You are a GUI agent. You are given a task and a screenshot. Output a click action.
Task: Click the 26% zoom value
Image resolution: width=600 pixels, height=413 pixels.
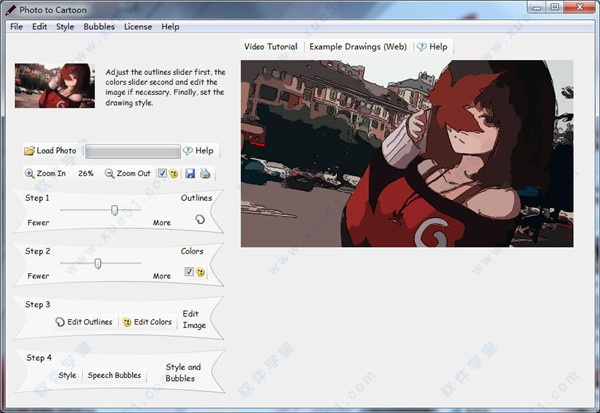pyautogui.click(x=86, y=173)
